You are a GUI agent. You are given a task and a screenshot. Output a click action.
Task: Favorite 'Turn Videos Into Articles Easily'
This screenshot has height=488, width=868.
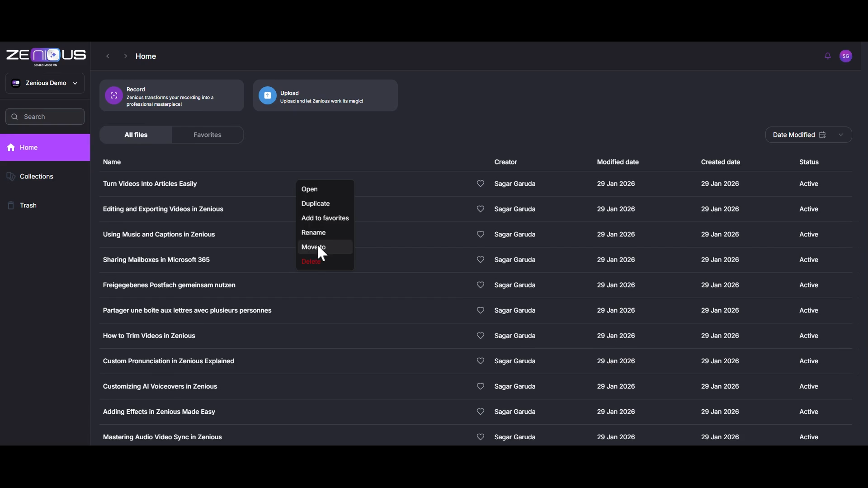(x=480, y=183)
